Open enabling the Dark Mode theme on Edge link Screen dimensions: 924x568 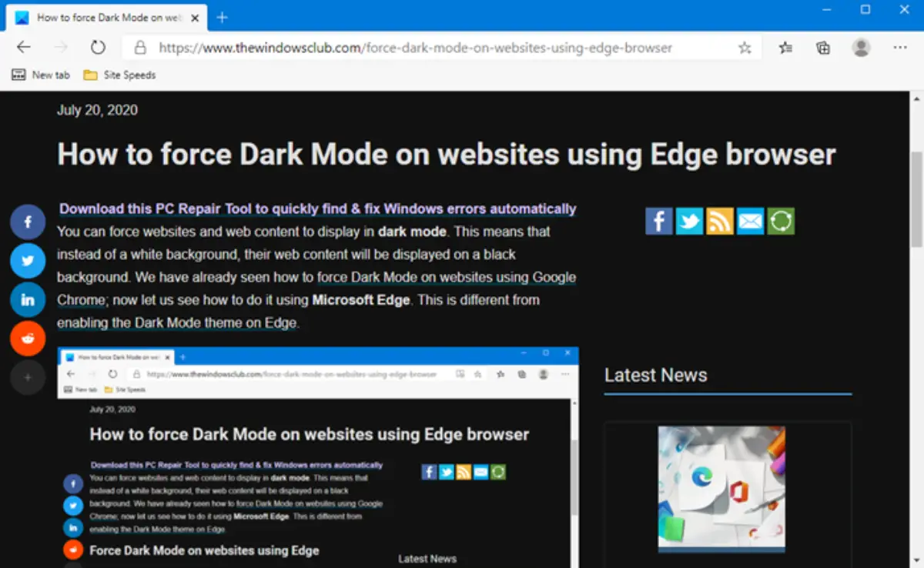click(176, 322)
